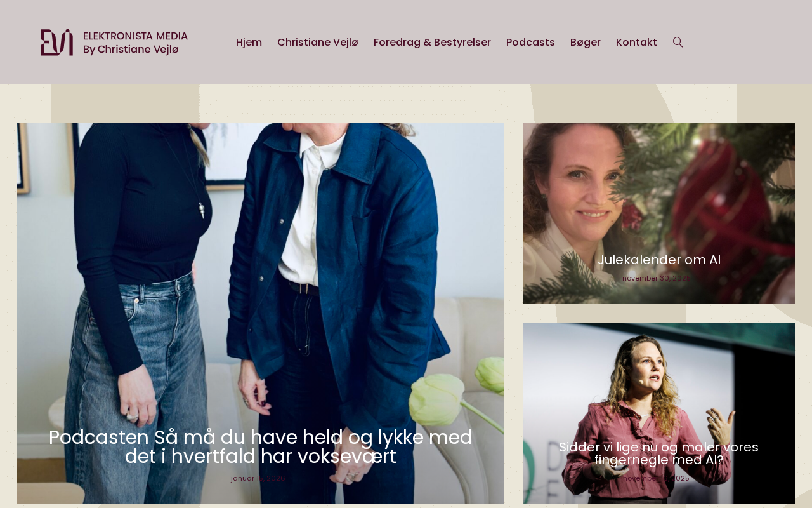Read the article about fingernegle med AI

(x=658, y=453)
